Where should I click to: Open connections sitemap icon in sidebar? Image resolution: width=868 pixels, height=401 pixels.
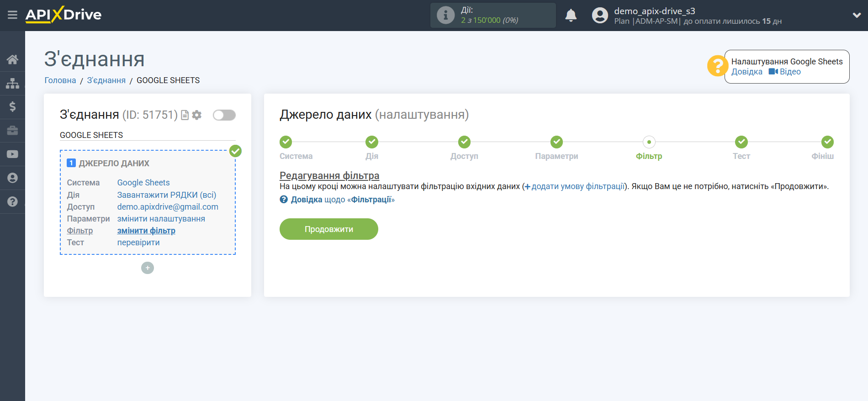pos(12,83)
